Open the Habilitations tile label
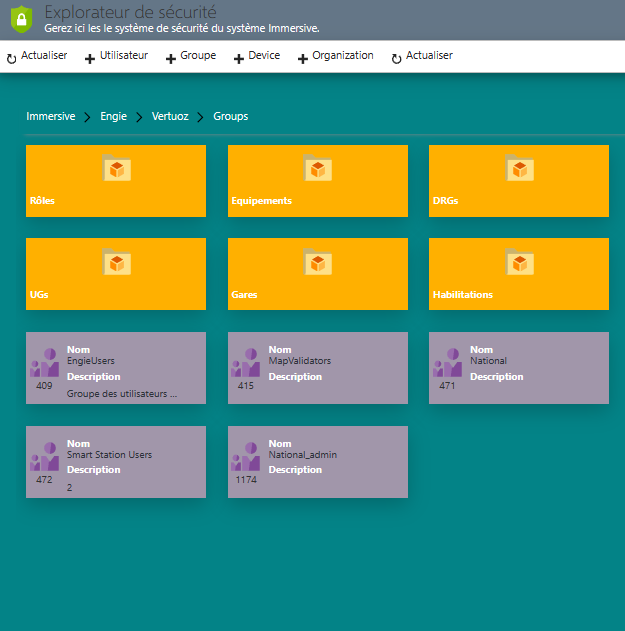This screenshot has height=631, width=625. [x=462, y=295]
